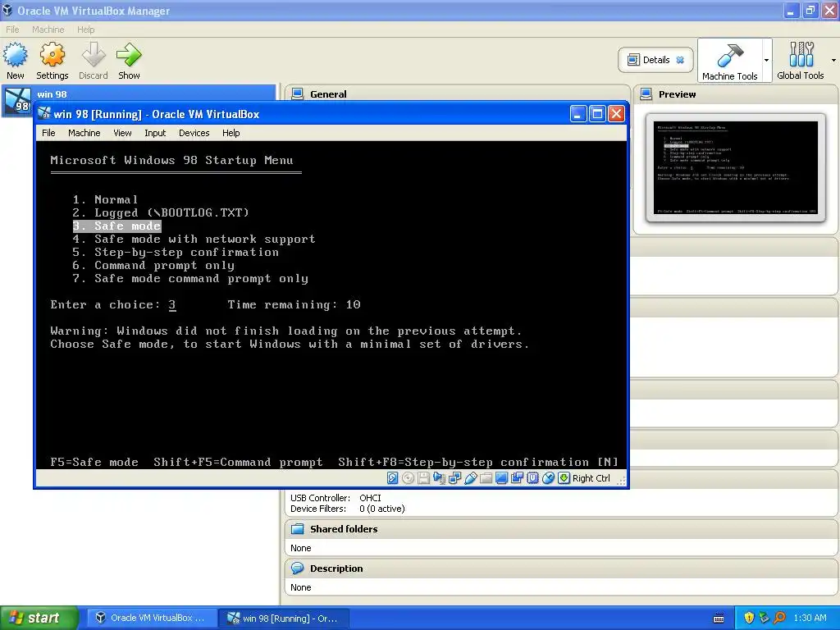Switch to win 98 [Running] taskbar button
Image resolution: width=840 pixels, height=630 pixels.
[285, 619]
